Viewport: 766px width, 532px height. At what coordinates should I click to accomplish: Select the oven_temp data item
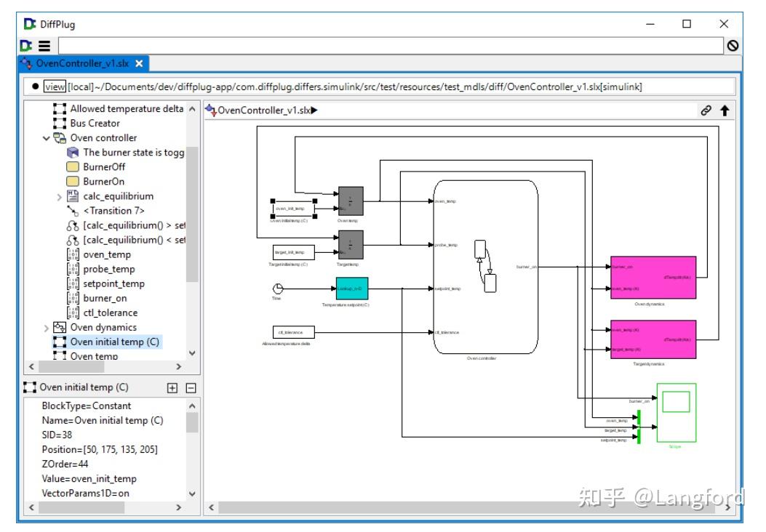point(107,255)
